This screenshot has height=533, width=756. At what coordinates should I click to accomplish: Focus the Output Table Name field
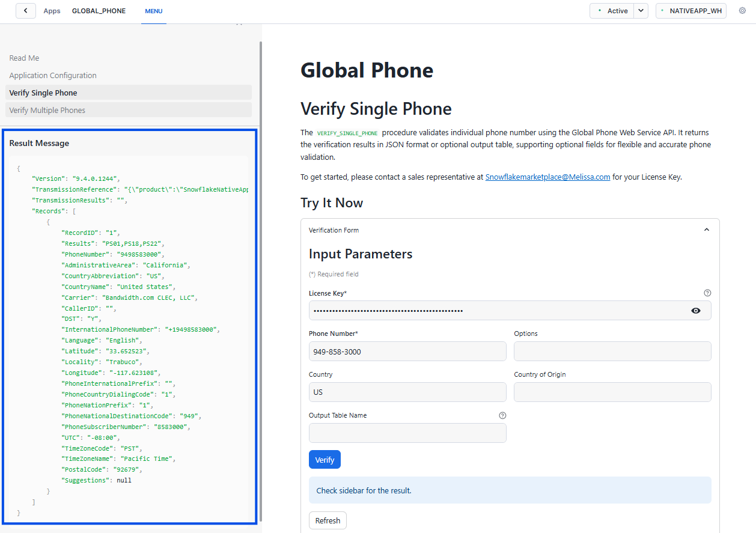coord(407,433)
